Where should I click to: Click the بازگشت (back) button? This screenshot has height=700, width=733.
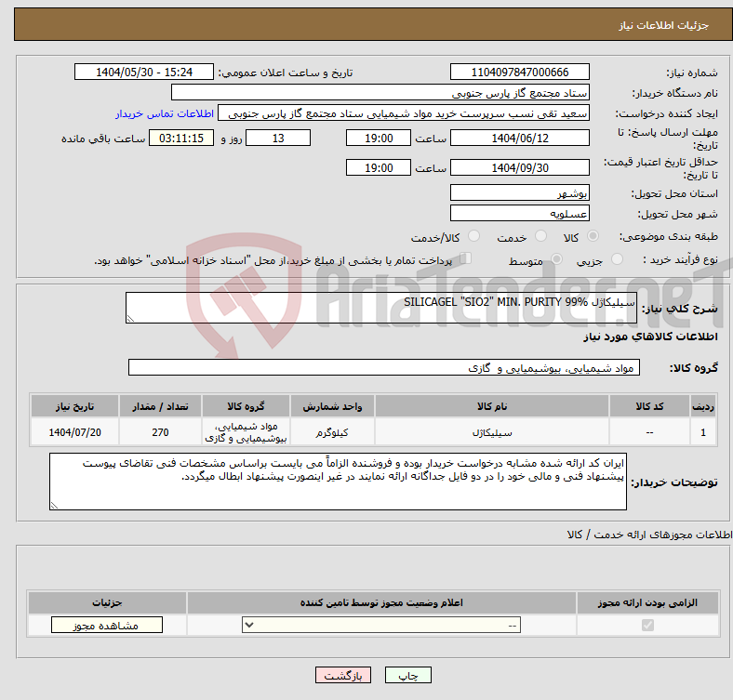[x=342, y=675]
